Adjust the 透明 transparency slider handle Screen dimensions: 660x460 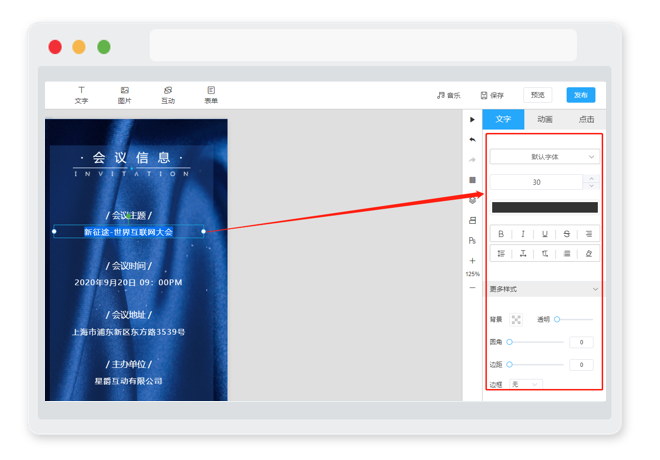coord(557,319)
